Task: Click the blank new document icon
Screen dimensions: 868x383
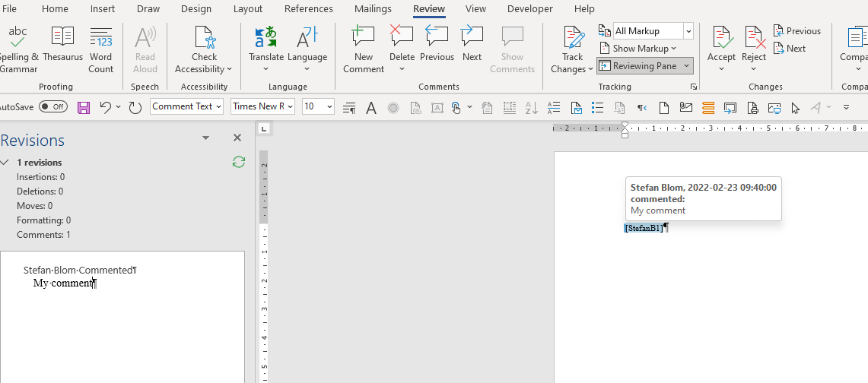Action: coord(663,107)
